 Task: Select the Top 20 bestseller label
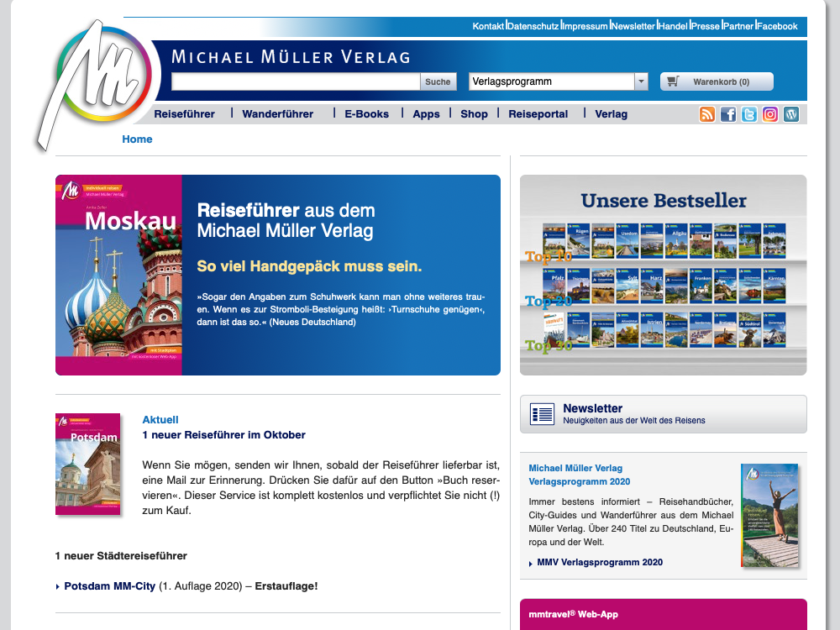tap(549, 301)
